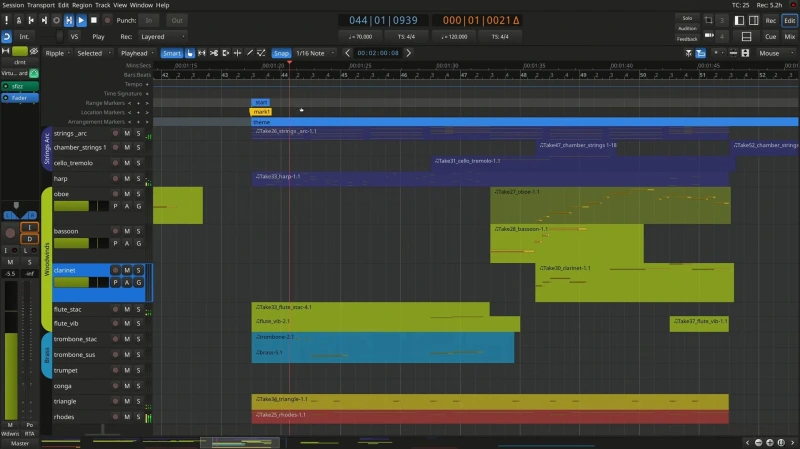Screen dimensions: 800x449
Task: Adjust the clarinet track fader
Action: click(x=81, y=283)
